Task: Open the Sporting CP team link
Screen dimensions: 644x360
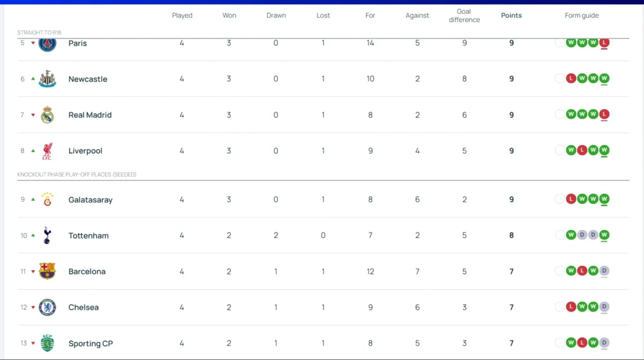Action: coord(91,343)
